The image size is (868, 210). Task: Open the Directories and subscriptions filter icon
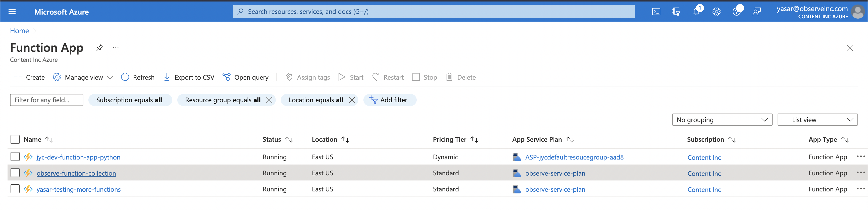pos(676,12)
